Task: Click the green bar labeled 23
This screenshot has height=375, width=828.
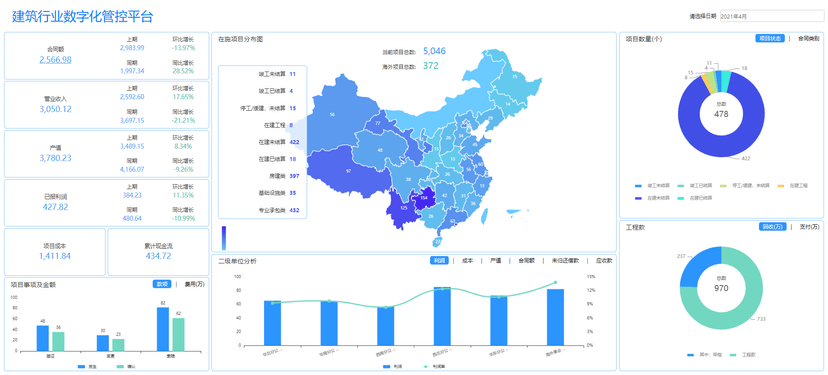Action: point(118,345)
